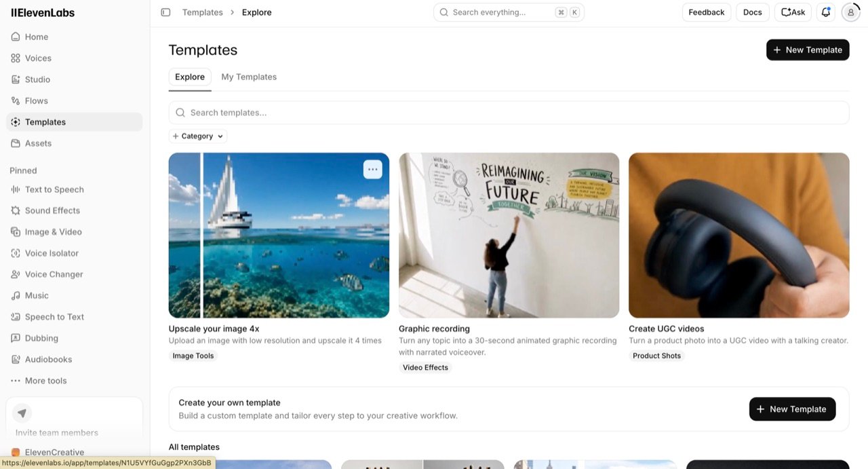
Task: Open the Category filter dropdown
Action: (198, 136)
